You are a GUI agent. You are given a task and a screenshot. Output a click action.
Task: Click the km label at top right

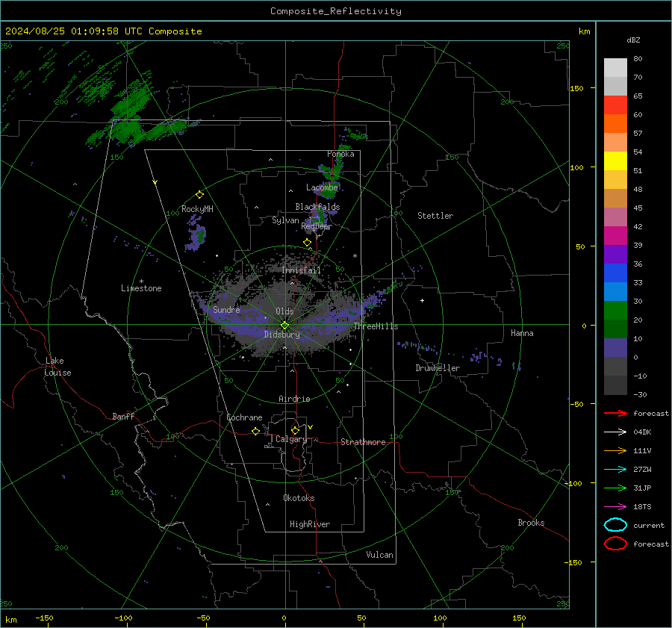[584, 31]
